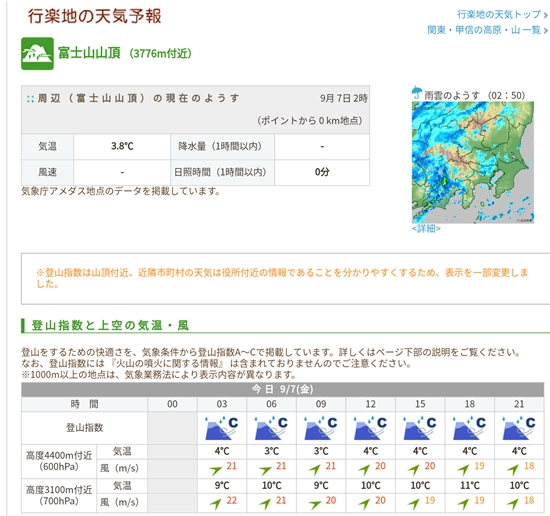Click the 気温 label in the current conditions table
Screen dimensions: 550x516
point(47,146)
